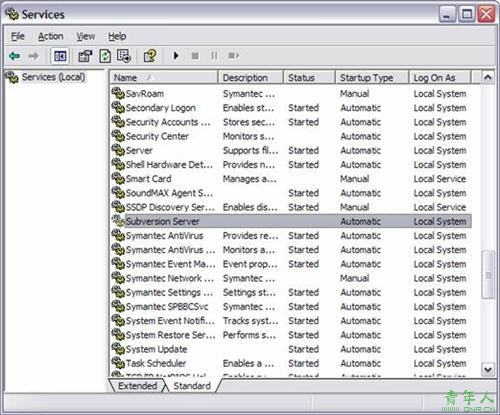Click the Stop Service square icon

[x=195, y=56]
